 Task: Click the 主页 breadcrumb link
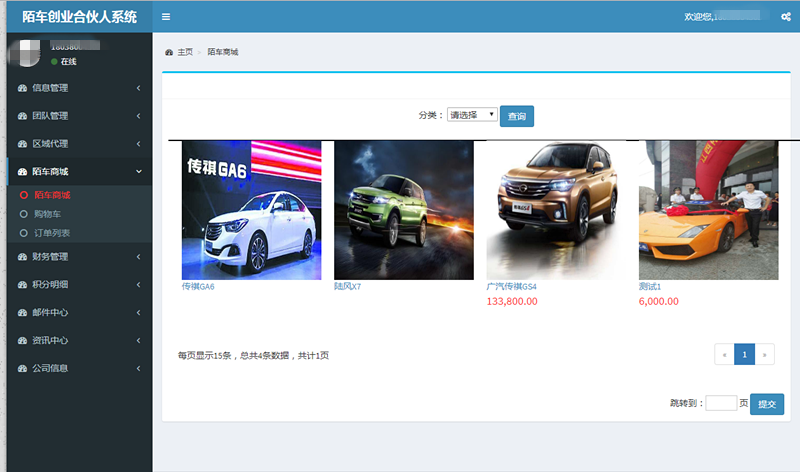[x=185, y=52]
